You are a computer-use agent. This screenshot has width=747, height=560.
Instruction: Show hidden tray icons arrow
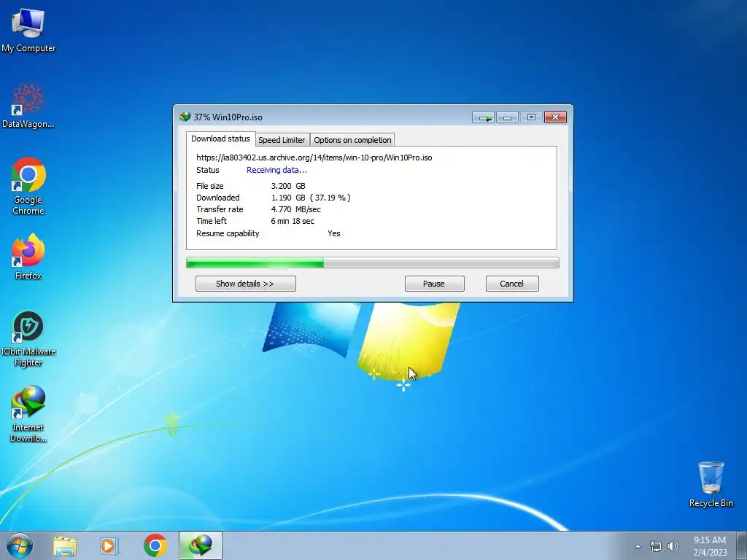tap(638, 546)
